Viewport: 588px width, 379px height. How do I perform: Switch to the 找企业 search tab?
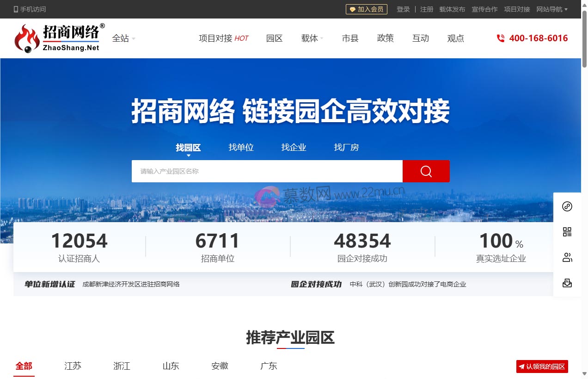click(x=294, y=147)
